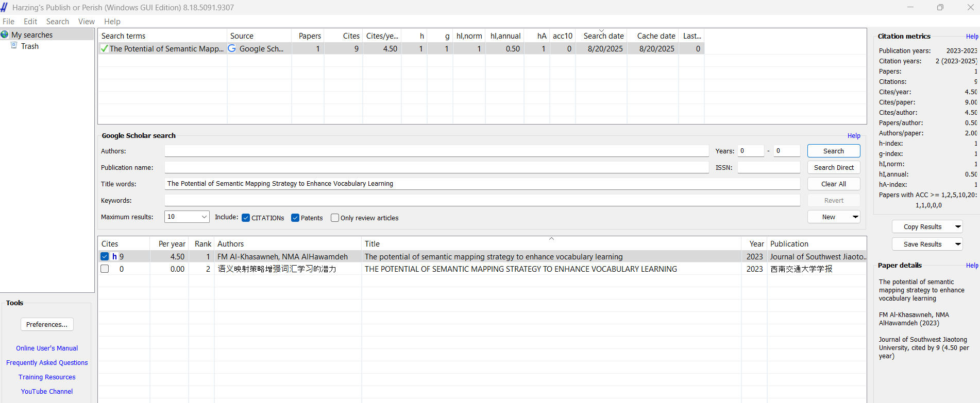Viewport: 980px width, 403px height.
Task: Expand the Save Results dropdown arrow
Action: tap(958, 244)
